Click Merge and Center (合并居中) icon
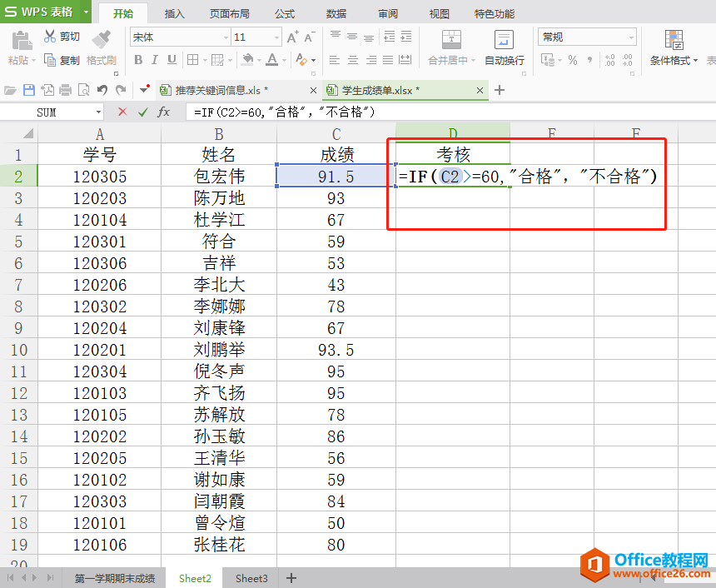Viewport: 716px width, 588px height. (x=451, y=40)
